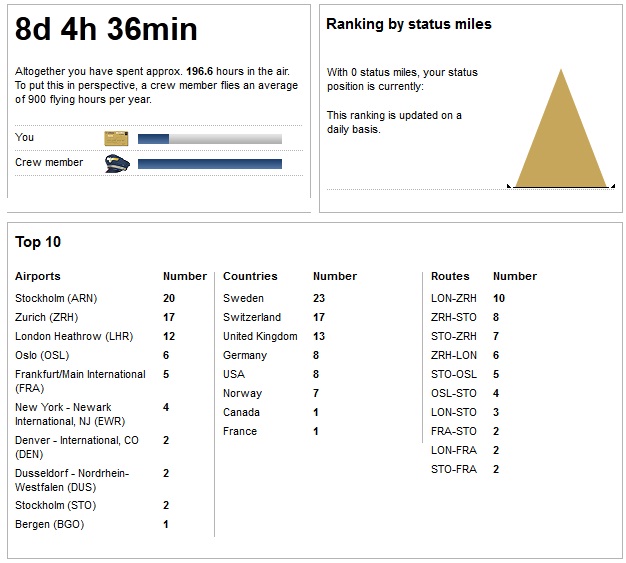Click the STO-OSL route entry
626x563 pixels.
[453, 374]
